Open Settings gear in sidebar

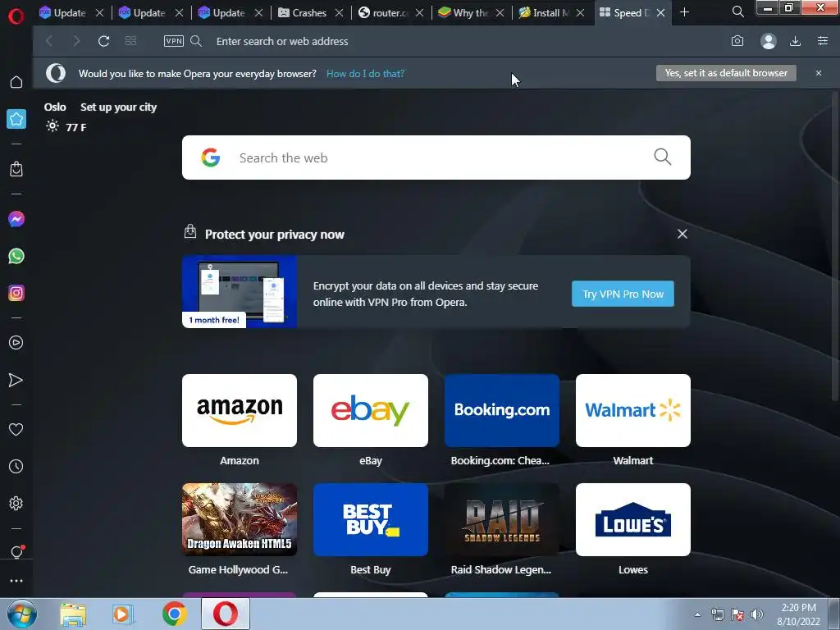pyautogui.click(x=16, y=504)
